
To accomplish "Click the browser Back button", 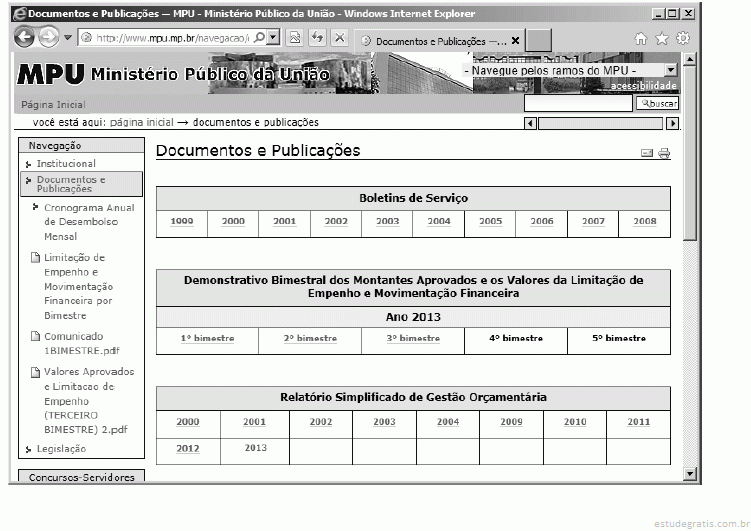I will point(24,38).
